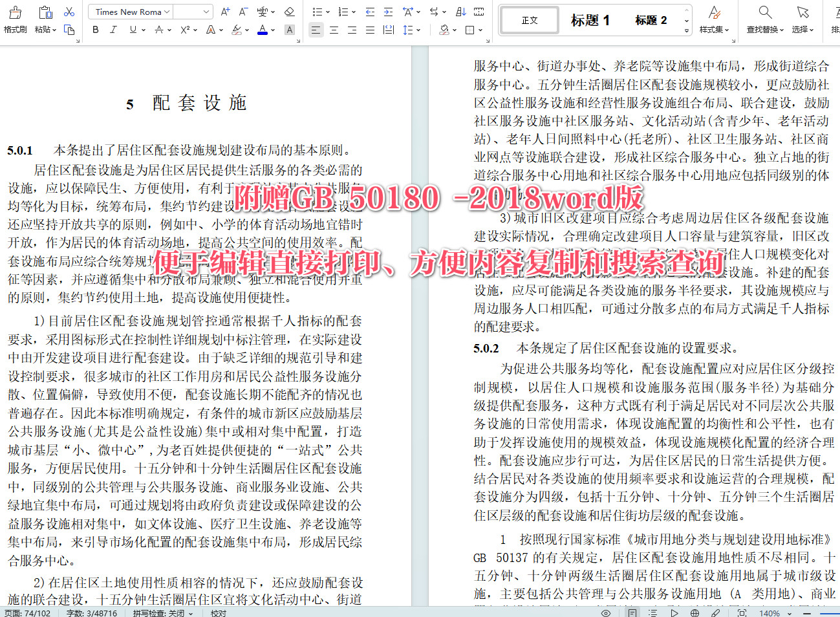
Task: Click the Sort (A-Z arrow) icon
Action: tap(460, 12)
